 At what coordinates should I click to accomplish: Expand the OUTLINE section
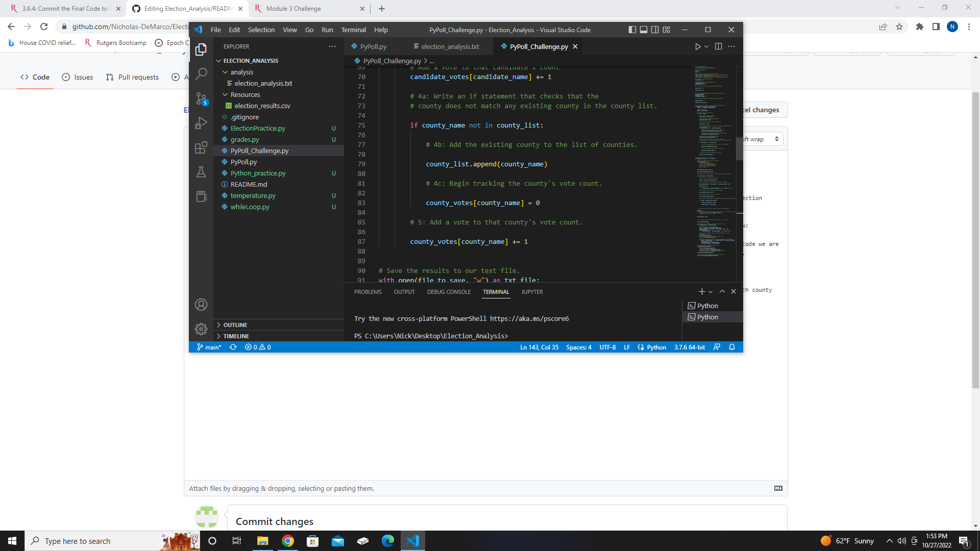coord(235,325)
